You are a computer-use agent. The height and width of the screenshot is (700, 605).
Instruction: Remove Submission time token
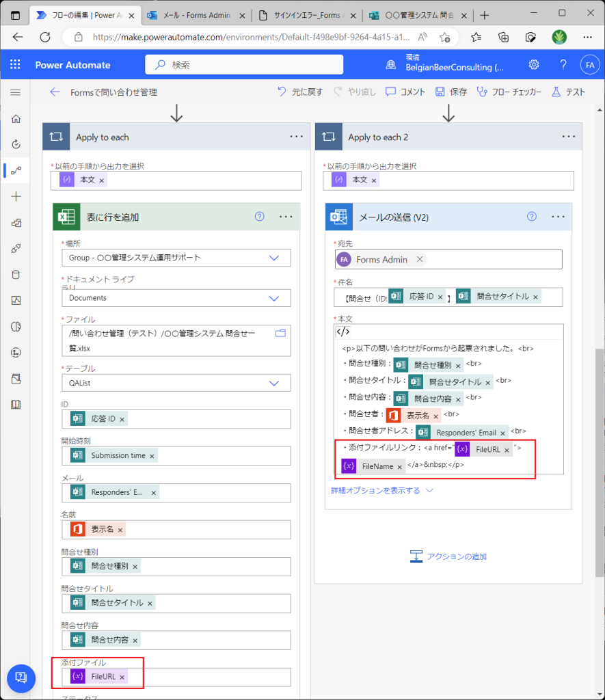click(x=152, y=456)
